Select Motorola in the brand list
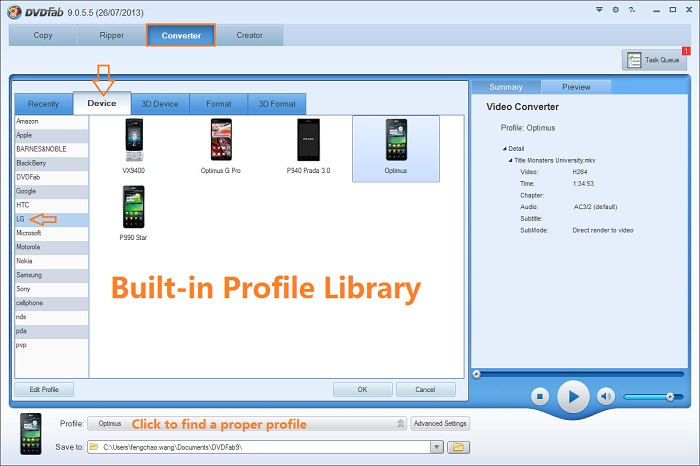700x466 pixels. pos(51,247)
